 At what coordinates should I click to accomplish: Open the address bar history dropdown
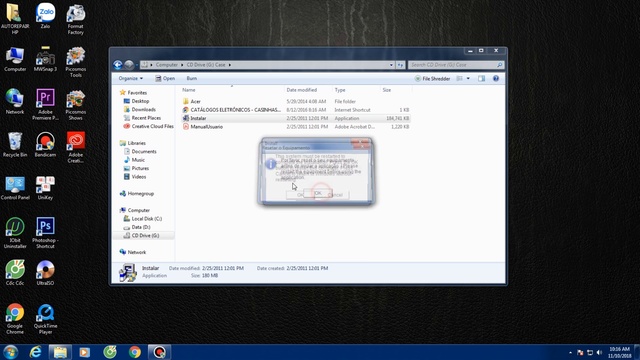pyautogui.click(x=391, y=65)
